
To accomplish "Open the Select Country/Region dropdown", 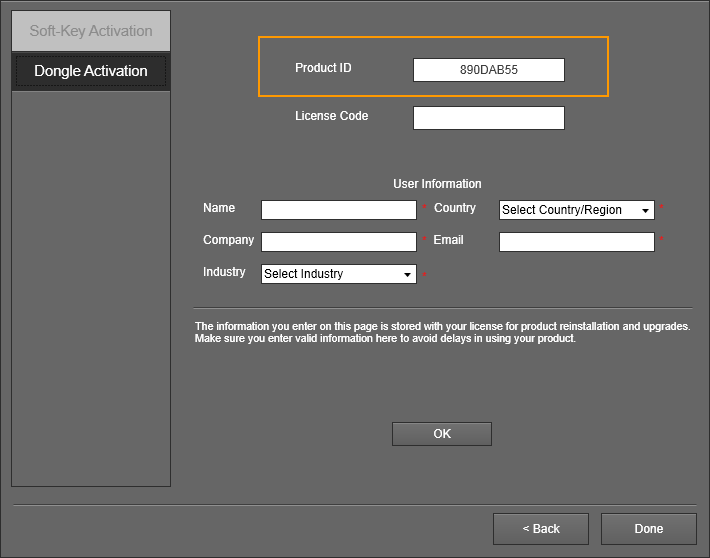I will pos(576,210).
